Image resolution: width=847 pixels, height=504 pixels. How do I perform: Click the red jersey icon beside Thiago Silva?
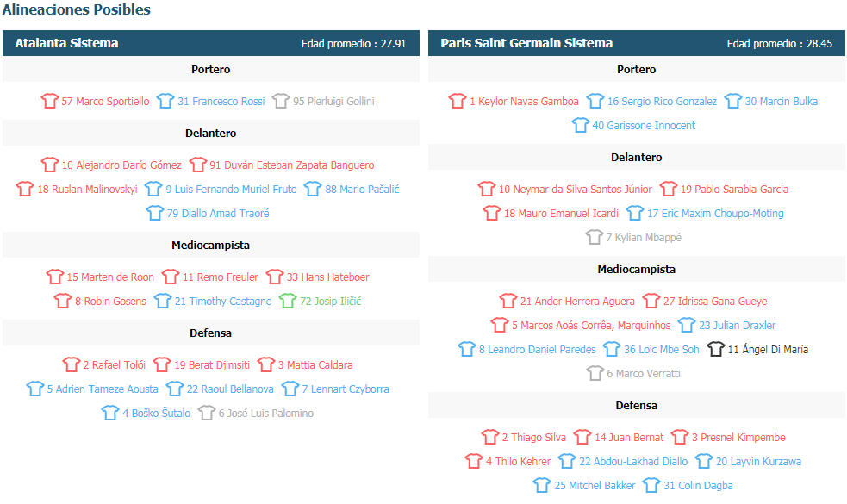(490, 437)
